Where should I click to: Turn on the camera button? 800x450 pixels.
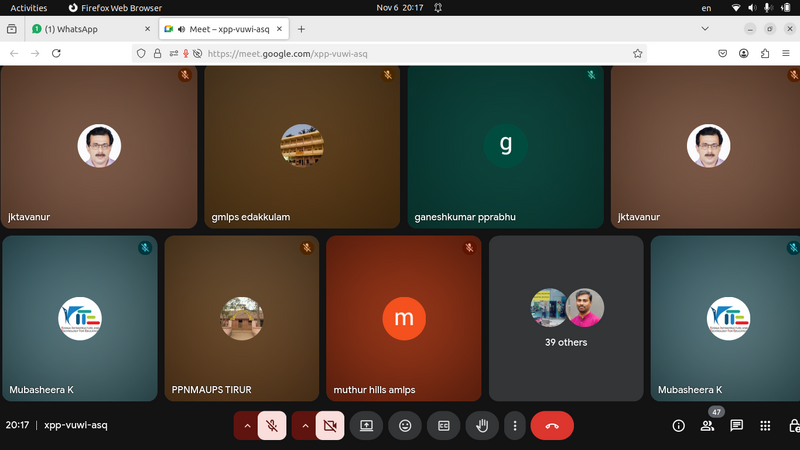point(330,425)
